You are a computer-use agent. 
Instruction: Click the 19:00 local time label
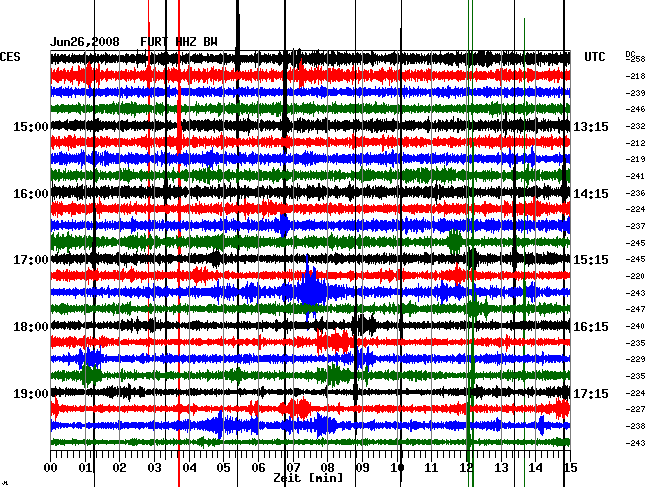(x=31, y=393)
